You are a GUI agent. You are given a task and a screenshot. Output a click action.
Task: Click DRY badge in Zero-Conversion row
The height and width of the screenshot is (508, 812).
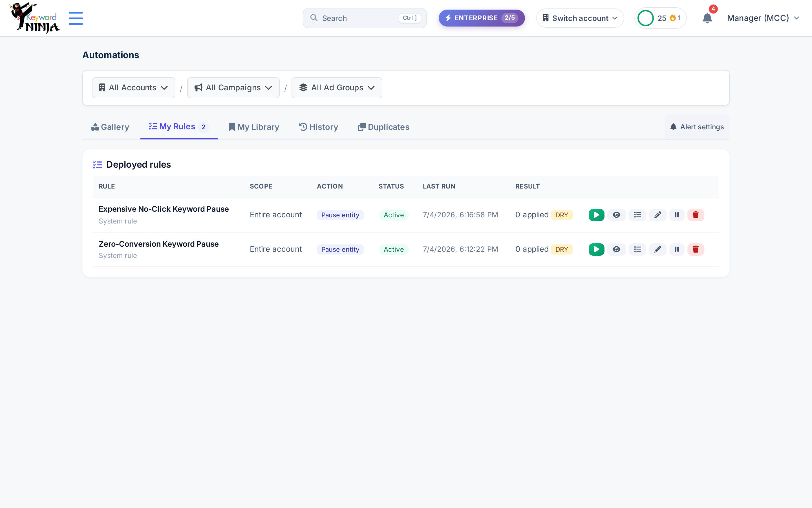coord(562,249)
